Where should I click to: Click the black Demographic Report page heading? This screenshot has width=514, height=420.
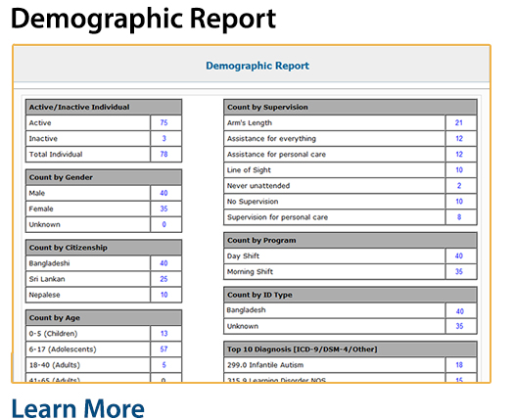[143, 20]
